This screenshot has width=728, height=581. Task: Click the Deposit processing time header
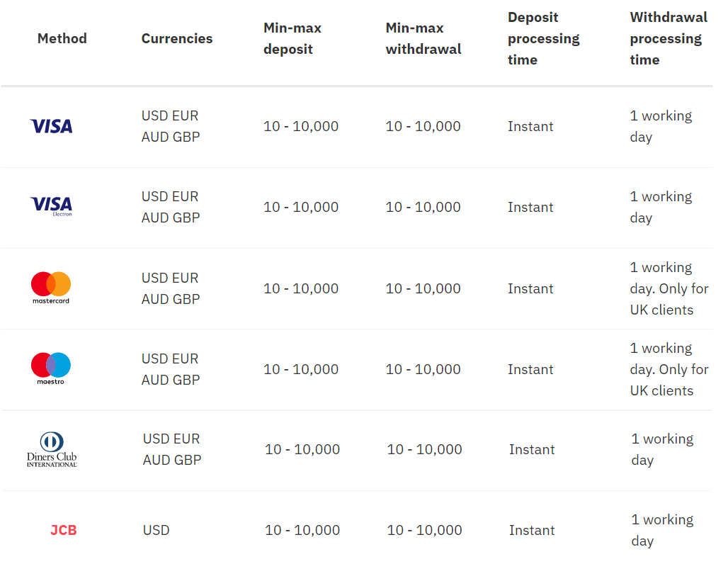point(543,38)
